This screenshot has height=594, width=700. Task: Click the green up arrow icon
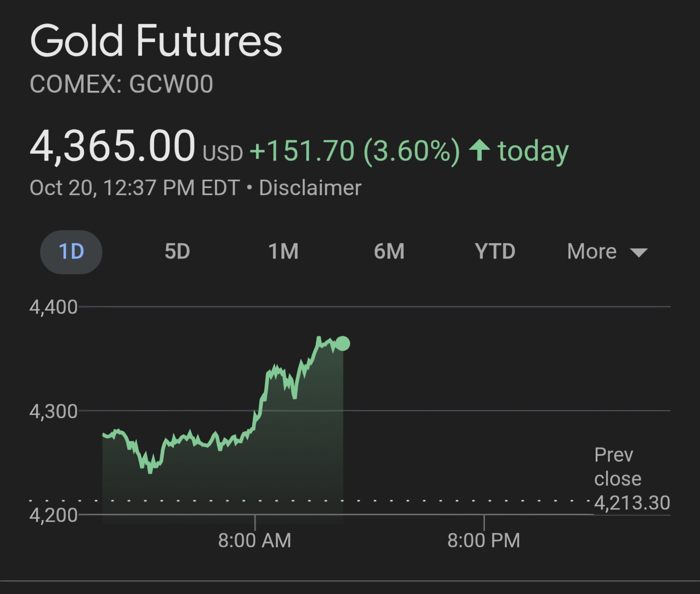[x=479, y=150]
